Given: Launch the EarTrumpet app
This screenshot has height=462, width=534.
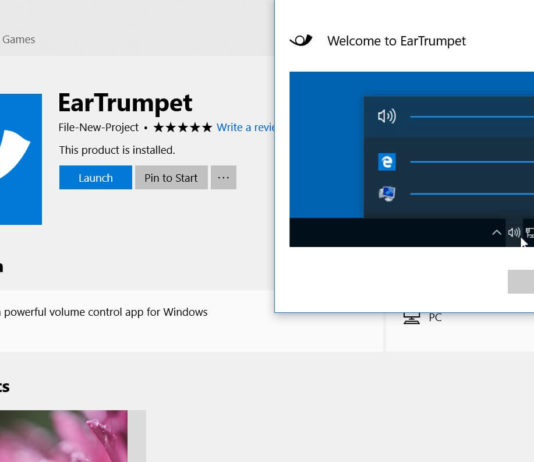Looking at the screenshot, I should click(95, 177).
